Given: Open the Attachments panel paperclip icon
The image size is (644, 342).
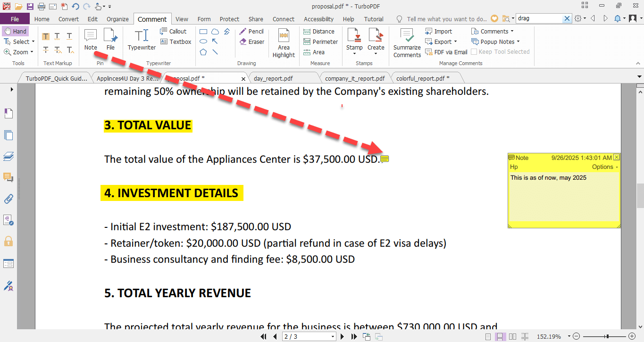Looking at the screenshot, I should click(8, 199).
